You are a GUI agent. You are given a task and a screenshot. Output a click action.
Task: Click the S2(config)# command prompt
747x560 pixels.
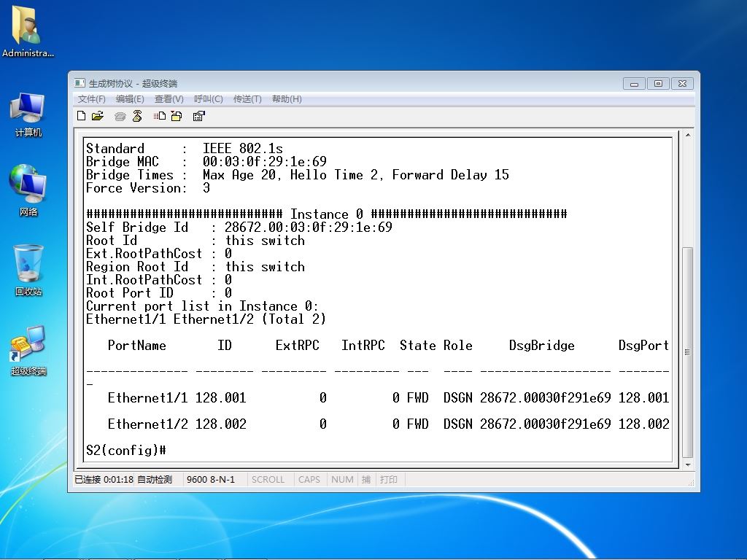[126, 450]
